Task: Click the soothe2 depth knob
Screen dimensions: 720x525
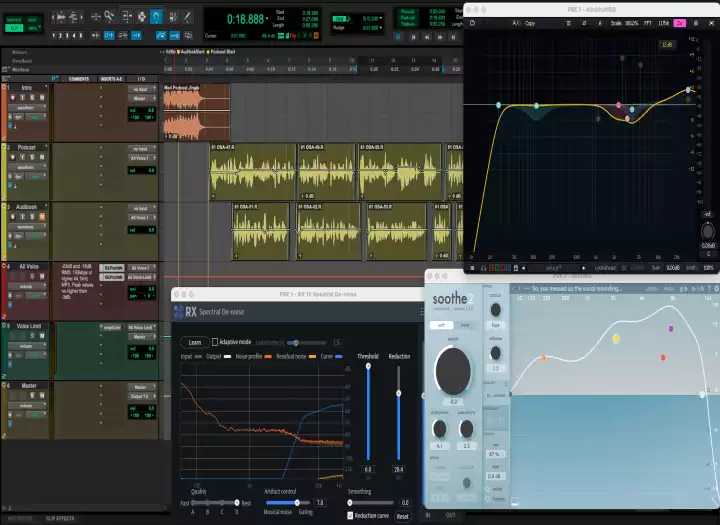Action: click(453, 371)
